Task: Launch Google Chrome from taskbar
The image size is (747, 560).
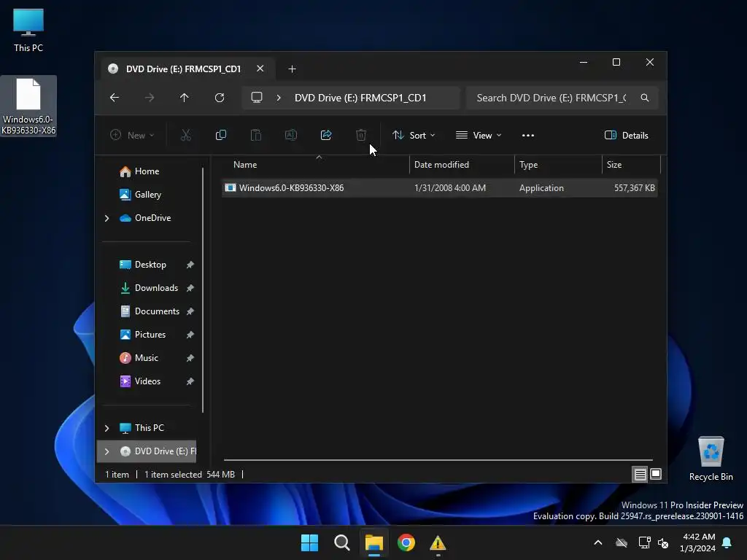Action: point(406,542)
